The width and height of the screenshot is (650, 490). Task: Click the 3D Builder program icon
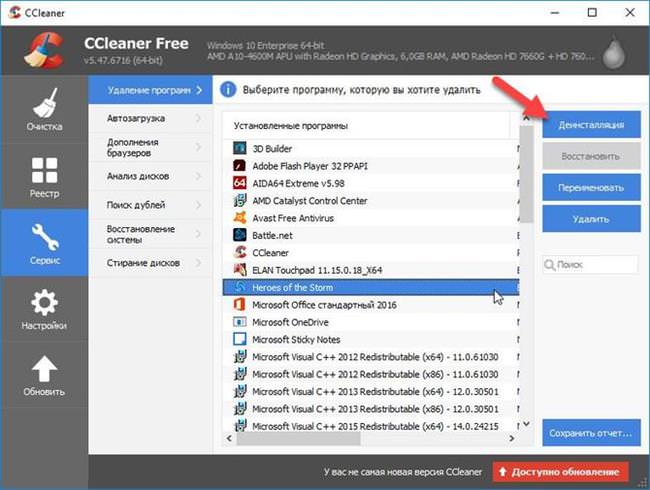click(240, 148)
